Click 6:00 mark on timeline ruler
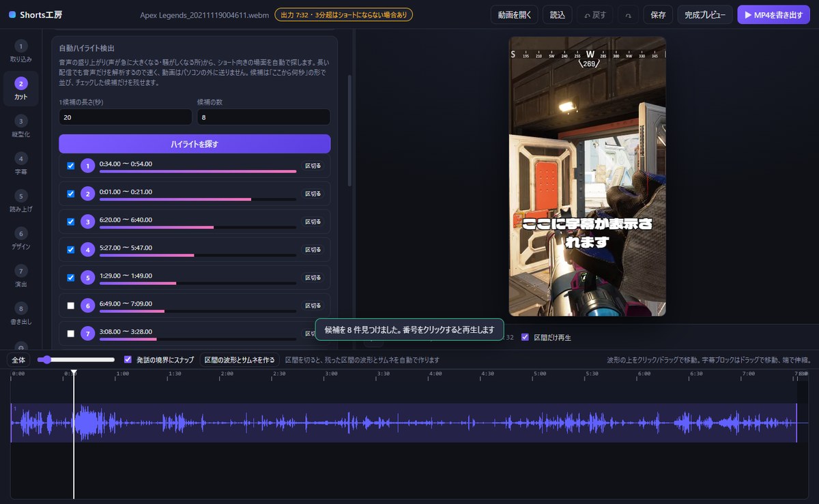 tap(644, 374)
